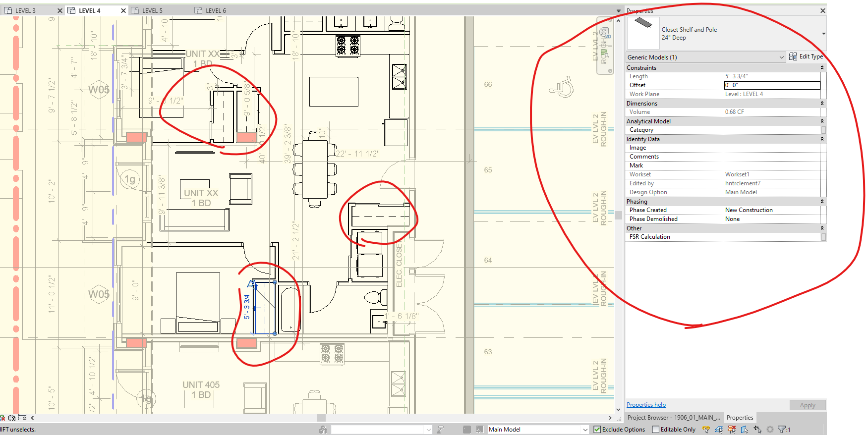Viewport: 868px width, 435px height.
Task: Click the Drag Elements on Selection icon
Action: pos(757,430)
